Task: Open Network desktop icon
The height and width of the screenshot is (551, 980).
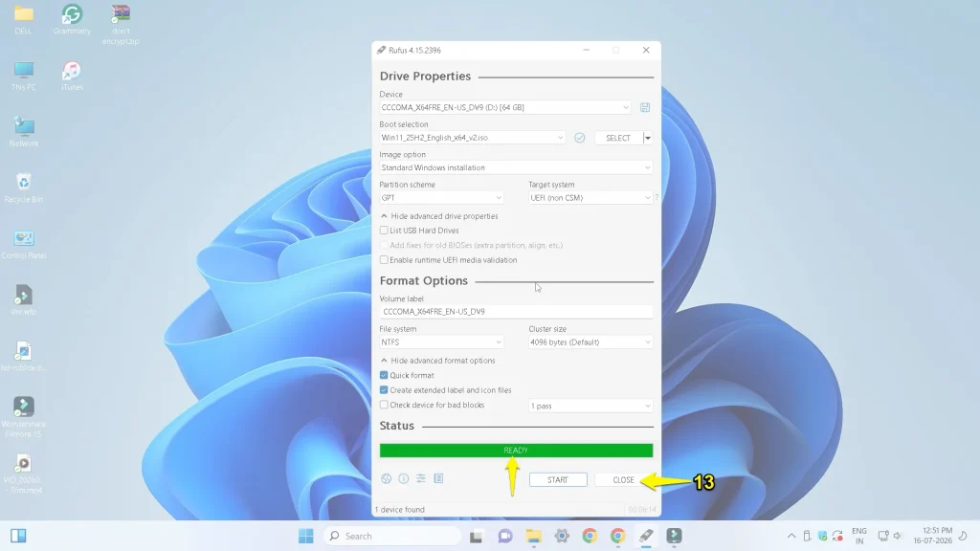Action: coord(24,132)
